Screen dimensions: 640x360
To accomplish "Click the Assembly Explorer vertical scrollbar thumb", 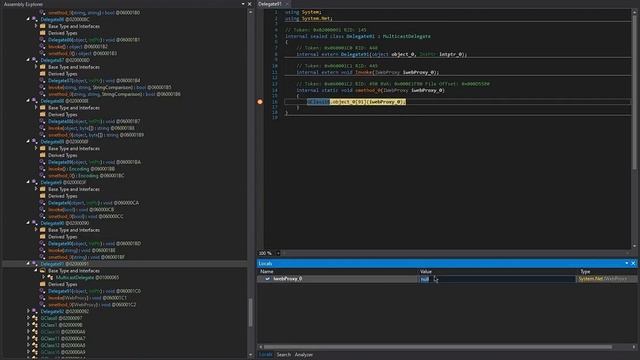I will click(251, 313).
